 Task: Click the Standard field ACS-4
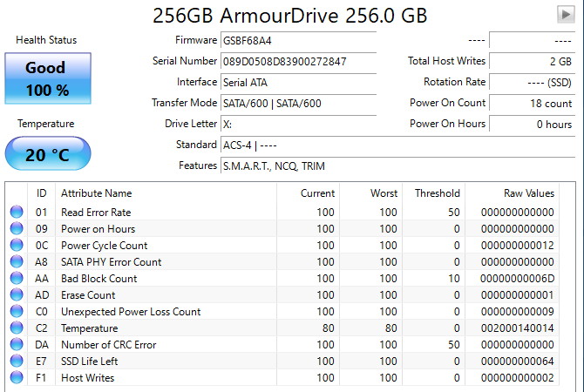(x=397, y=145)
